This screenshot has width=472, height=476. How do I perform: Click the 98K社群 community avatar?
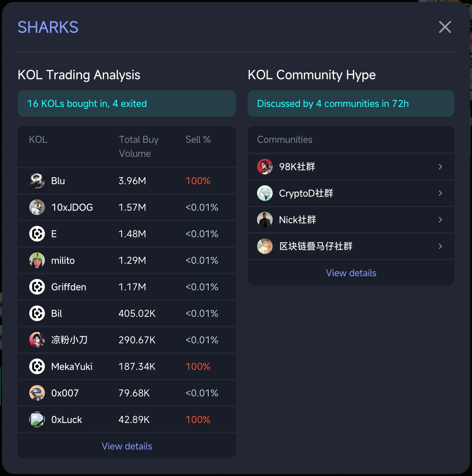[x=265, y=167]
